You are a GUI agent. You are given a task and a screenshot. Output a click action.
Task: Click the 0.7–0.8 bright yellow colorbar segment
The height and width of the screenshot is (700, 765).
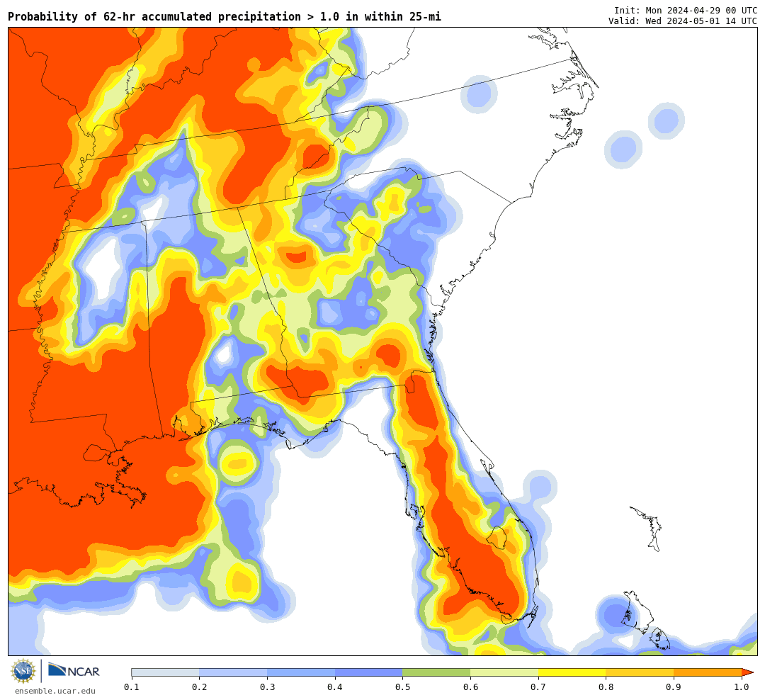572,672
